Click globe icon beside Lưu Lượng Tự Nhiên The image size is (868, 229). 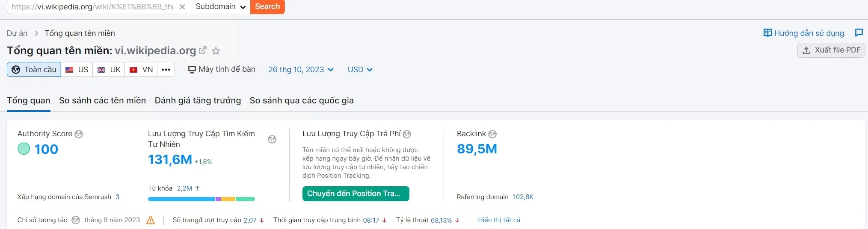point(272,139)
